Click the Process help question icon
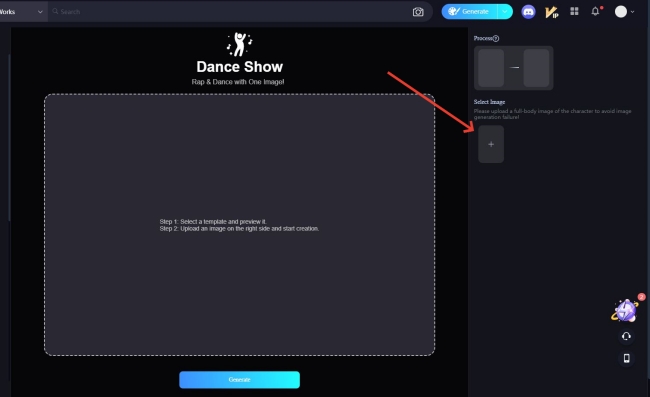Image resolution: width=650 pixels, height=397 pixels. click(x=496, y=38)
